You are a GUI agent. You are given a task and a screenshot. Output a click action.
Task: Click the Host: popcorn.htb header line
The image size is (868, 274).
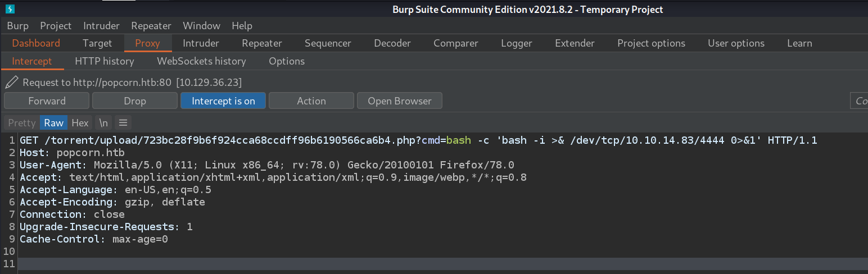[72, 152]
